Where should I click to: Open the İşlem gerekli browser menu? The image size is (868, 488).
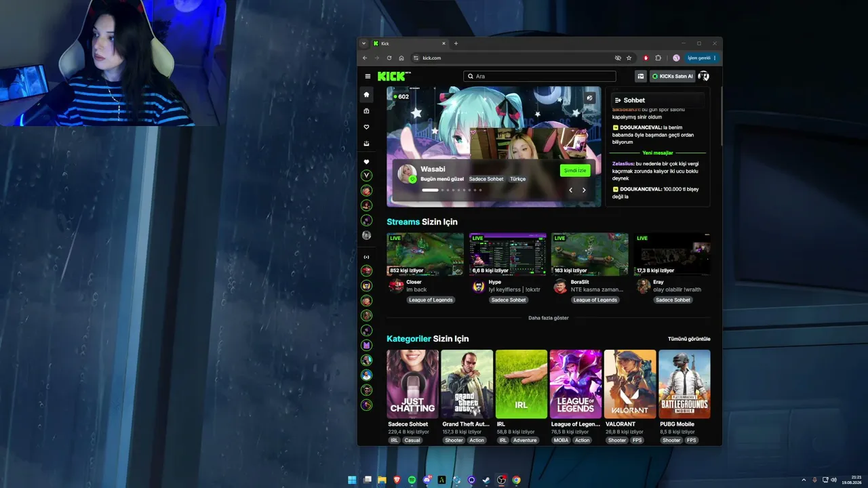[x=701, y=58]
